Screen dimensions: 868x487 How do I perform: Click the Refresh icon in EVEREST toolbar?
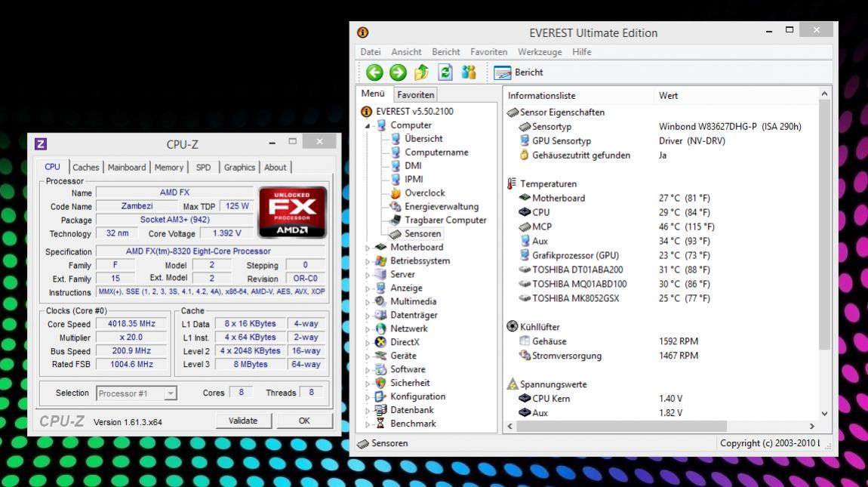click(445, 72)
